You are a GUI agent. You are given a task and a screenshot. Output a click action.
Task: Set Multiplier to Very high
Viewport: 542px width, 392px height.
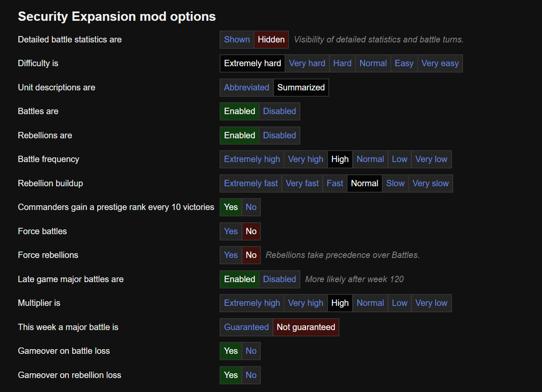click(x=305, y=303)
